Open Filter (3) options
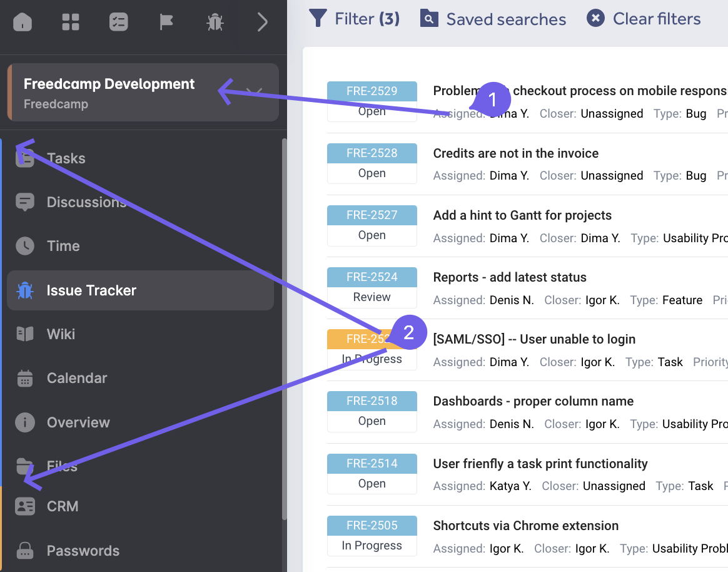Screen dimensions: 728x572 point(355,19)
